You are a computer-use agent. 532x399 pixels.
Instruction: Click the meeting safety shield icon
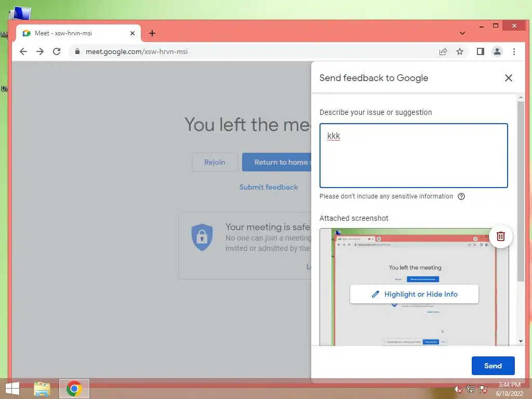pyautogui.click(x=202, y=237)
